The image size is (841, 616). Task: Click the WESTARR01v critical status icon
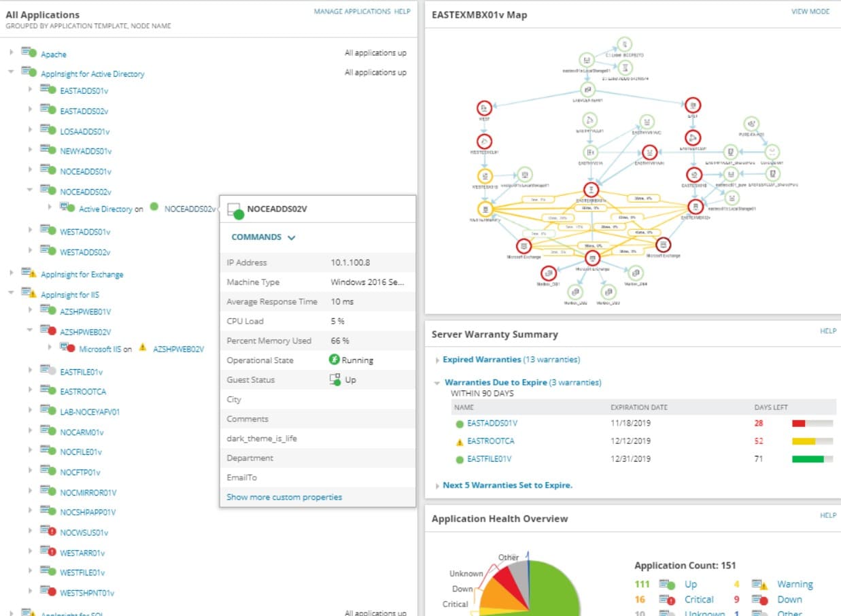[48, 551]
